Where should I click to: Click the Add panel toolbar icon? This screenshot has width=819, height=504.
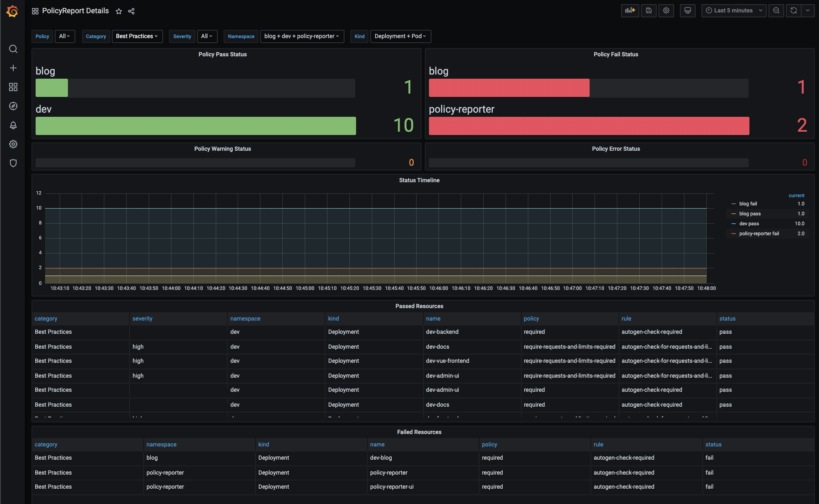[630, 11]
